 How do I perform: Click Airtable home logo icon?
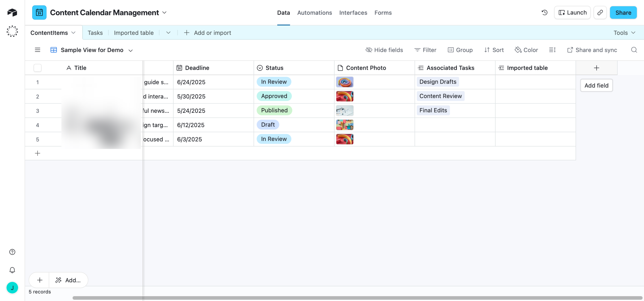pos(12,13)
